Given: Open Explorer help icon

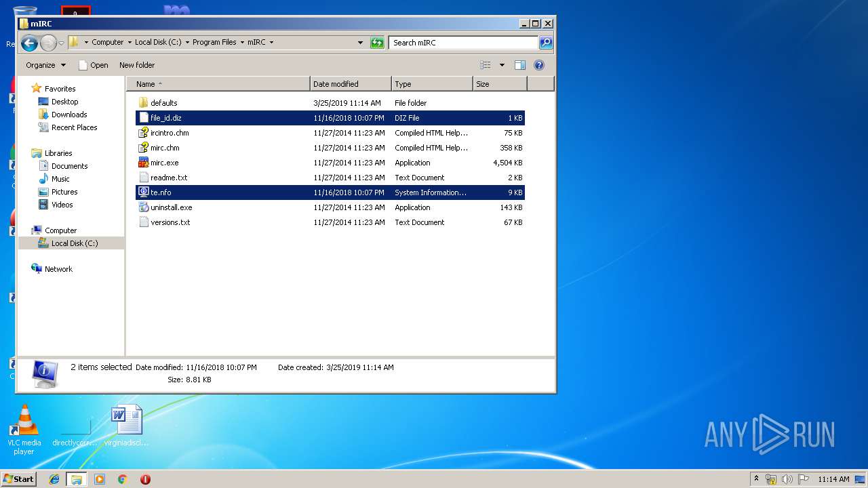Looking at the screenshot, I should pos(539,65).
